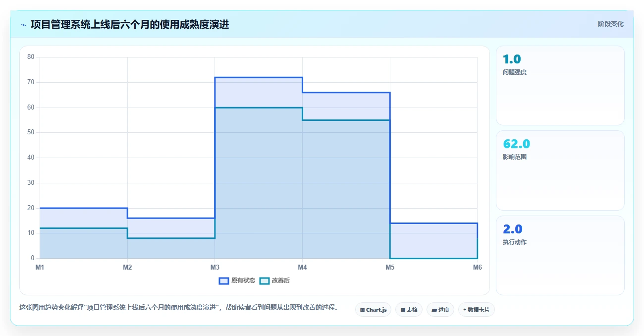Click the 20 y-axis tick label

[31, 208]
